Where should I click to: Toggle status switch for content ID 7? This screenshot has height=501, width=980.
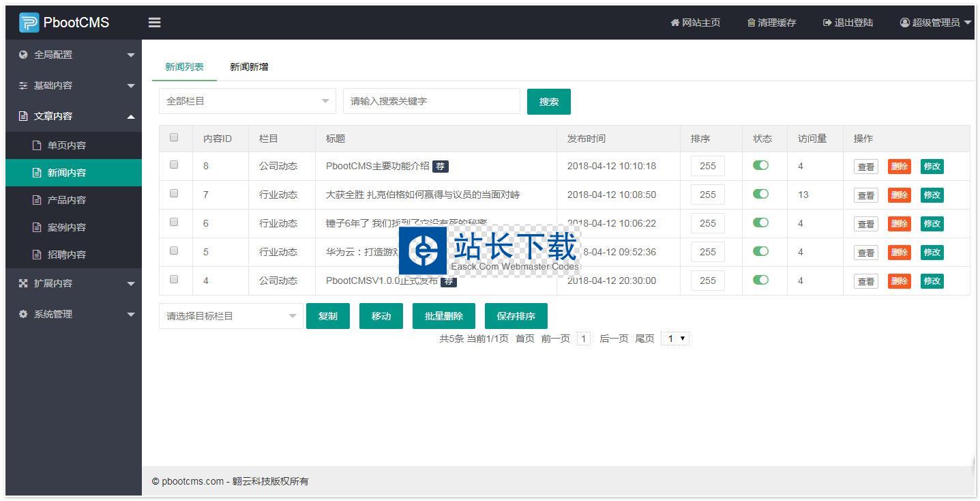pyautogui.click(x=760, y=194)
